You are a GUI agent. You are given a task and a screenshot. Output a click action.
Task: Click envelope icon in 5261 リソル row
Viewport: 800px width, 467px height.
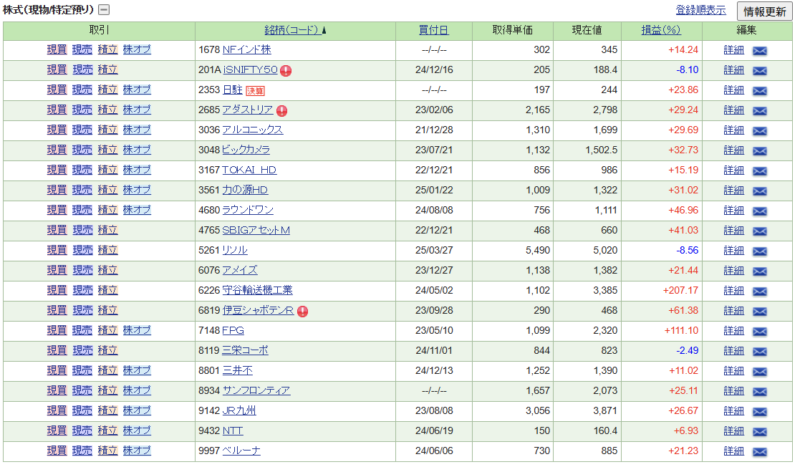pyautogui.click(x=760, y=251)
